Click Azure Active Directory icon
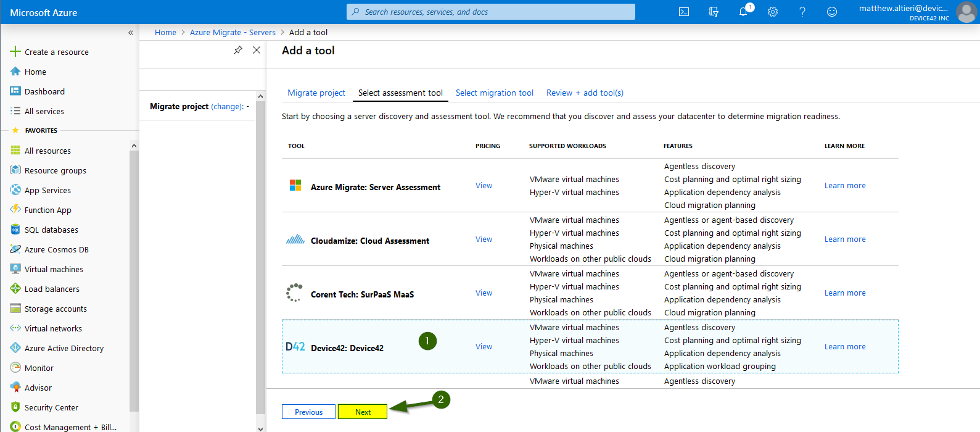The width and height of the screenshot is (980, 432). coord(15,348)
